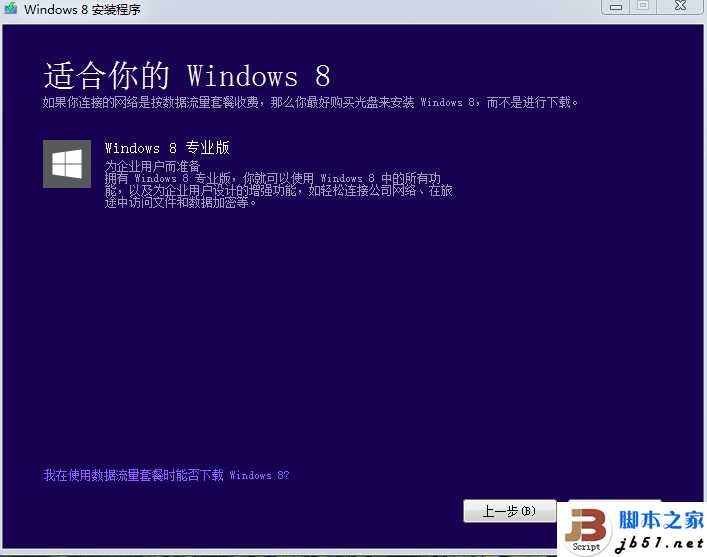Screen dimensions: 707x557
Task: Open the data plan download help link
Action: coord(166,475)
